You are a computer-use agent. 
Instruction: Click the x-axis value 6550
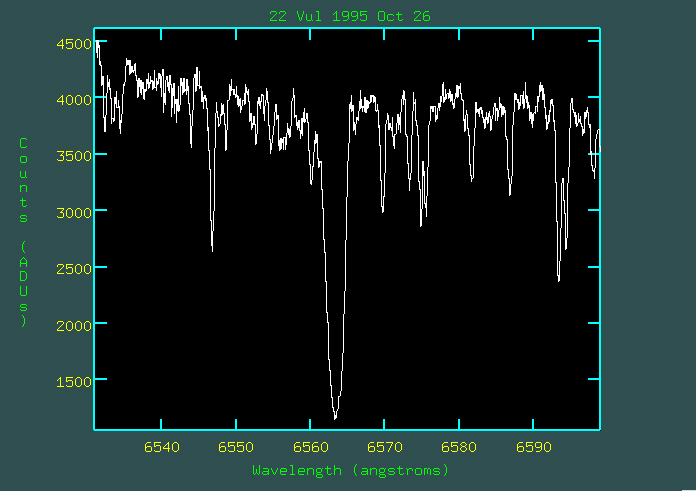236,447
